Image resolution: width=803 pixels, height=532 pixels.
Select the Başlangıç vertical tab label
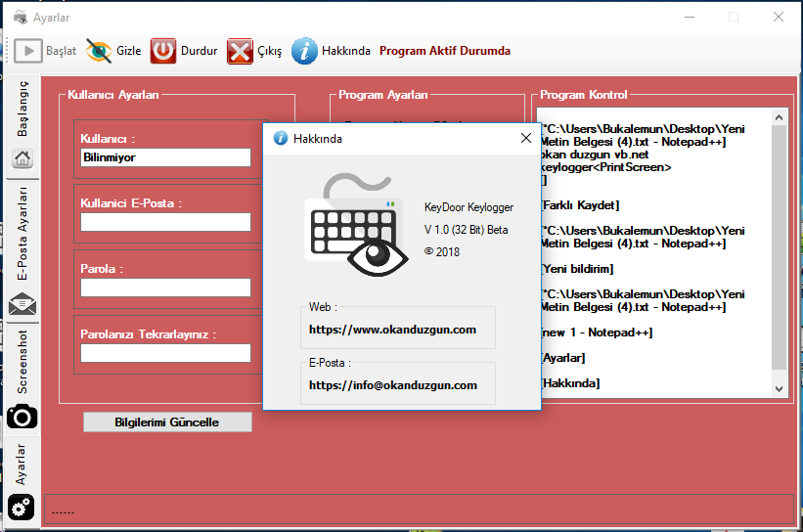(22, 110)
